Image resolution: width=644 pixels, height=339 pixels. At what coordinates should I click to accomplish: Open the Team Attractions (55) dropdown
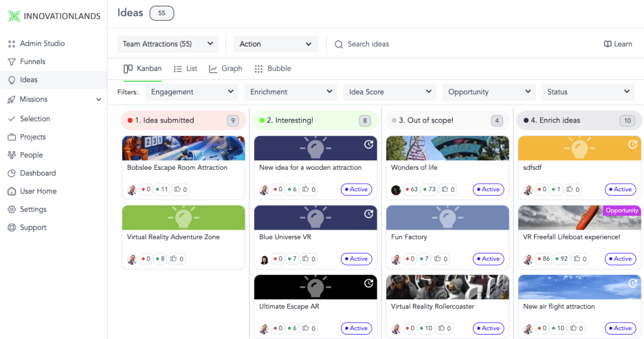click(x=167, y=44)
